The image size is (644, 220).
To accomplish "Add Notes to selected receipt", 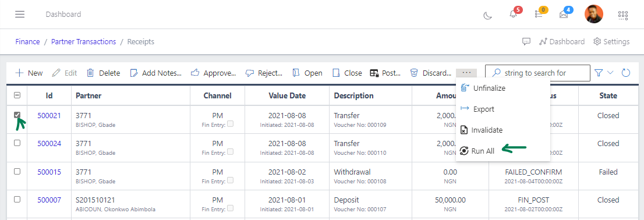I will [155, 73].
